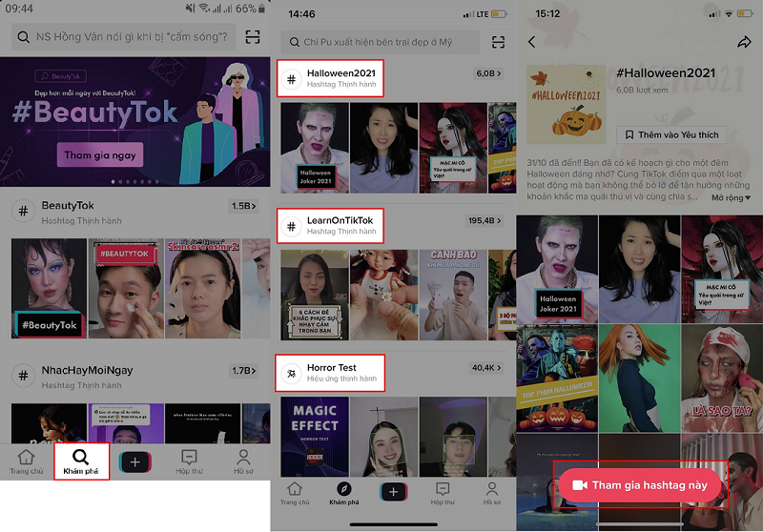Open 5 cách để khắc phục video thumbnail
The width and height of the screenshot is (763, 532).
click(x=315, y=296)
